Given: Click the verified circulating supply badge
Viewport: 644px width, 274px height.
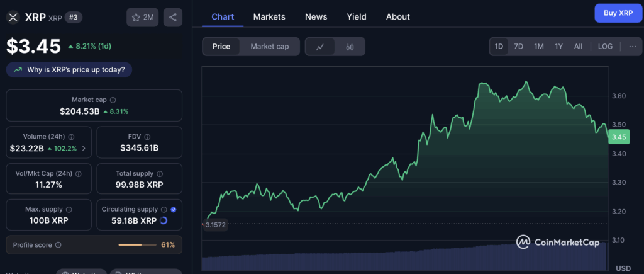Looking at the screenshot, I should 174,209.
